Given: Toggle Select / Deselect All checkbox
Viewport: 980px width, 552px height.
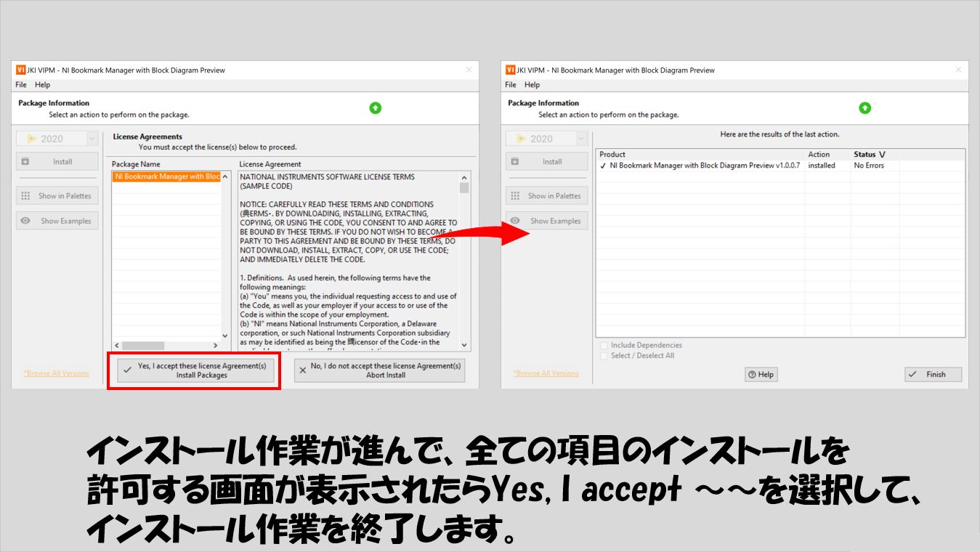Looking at the screenshot, I should pos(604,356).
